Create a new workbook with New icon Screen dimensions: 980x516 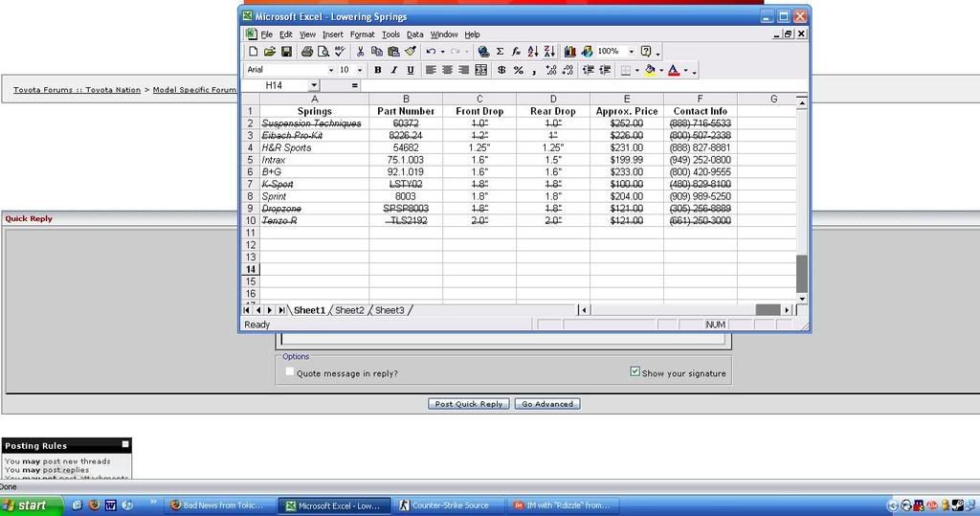click(x=253, y=52)
